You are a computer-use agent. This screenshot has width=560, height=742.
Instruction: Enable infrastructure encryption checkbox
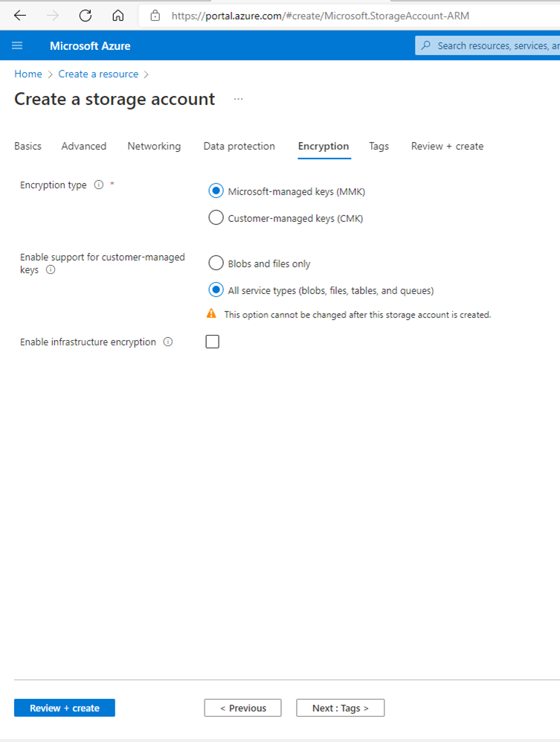tap(213, 342)
